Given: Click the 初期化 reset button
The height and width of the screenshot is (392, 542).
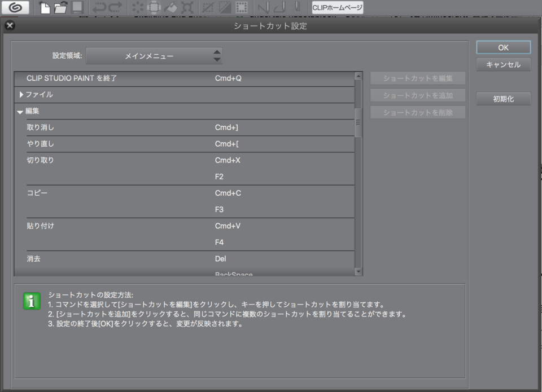Looking at the screenshot, I should (x=503, y=99).
